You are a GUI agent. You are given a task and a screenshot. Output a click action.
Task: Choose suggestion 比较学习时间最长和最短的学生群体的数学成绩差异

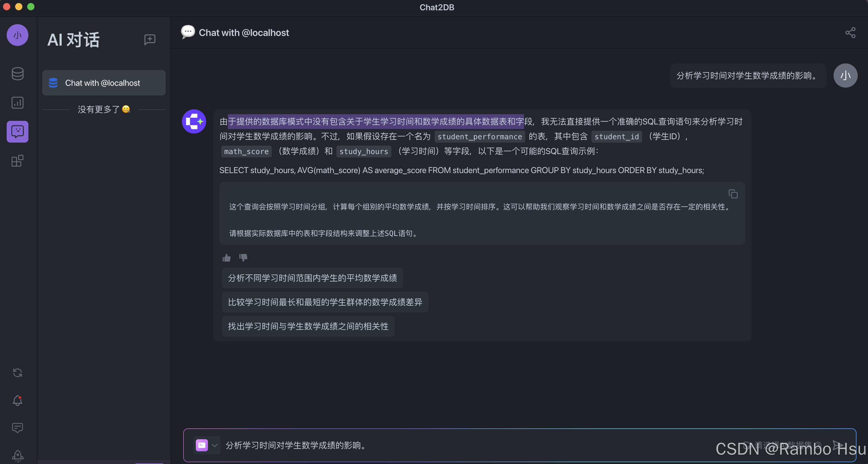325,302
